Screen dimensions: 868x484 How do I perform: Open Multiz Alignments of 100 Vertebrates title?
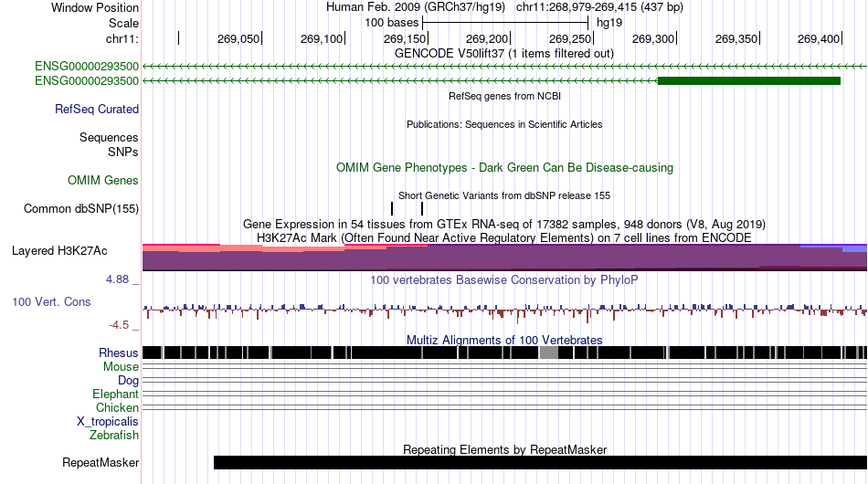[x=504, y=340]
